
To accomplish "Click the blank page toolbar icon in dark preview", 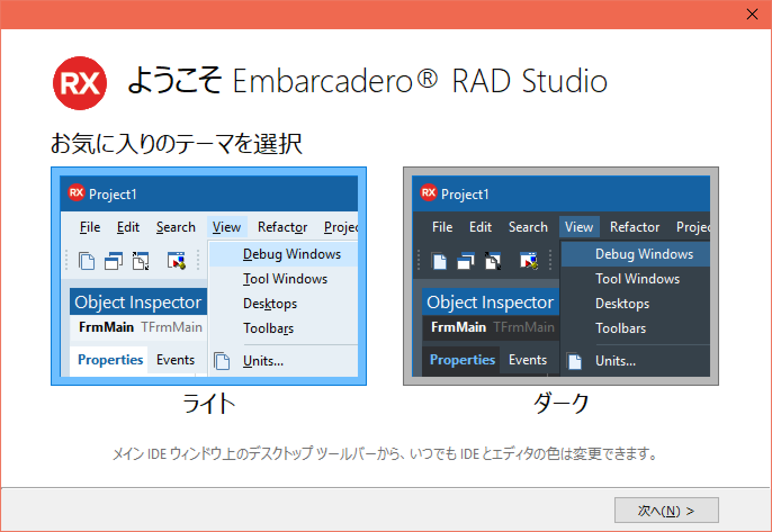I will tap(439, 262).
